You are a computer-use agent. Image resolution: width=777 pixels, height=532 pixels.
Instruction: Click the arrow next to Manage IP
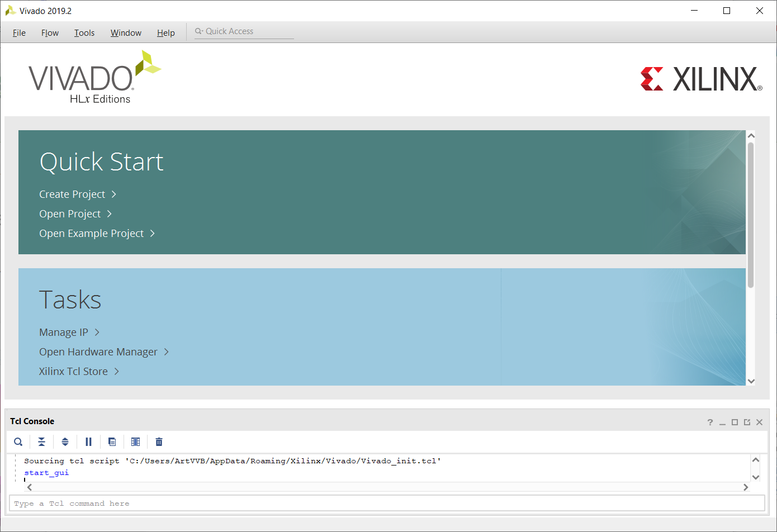(97, 332)
